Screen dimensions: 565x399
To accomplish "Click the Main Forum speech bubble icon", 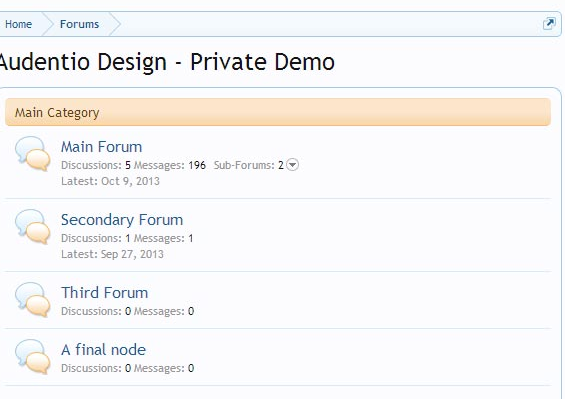I will point(32,154).
